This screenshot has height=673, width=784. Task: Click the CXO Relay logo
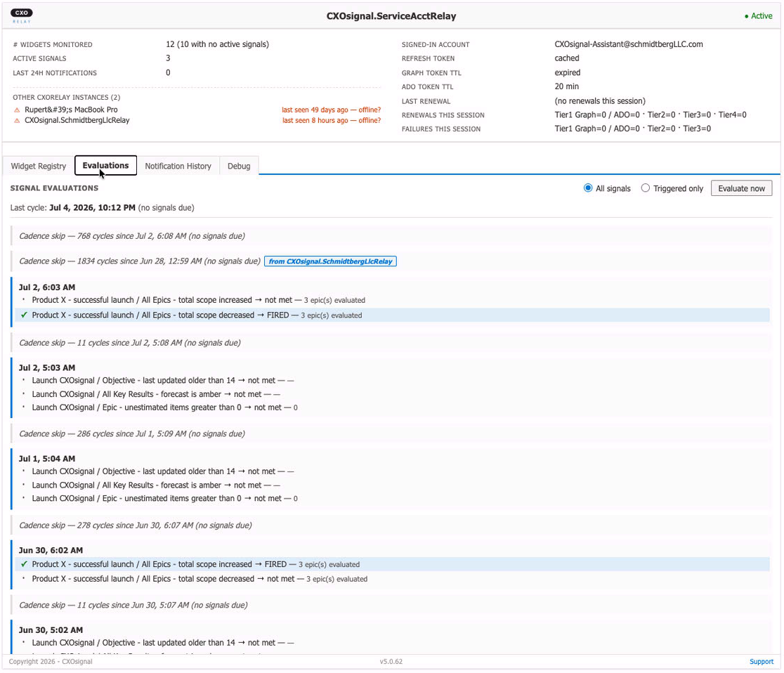coord(22,15)
